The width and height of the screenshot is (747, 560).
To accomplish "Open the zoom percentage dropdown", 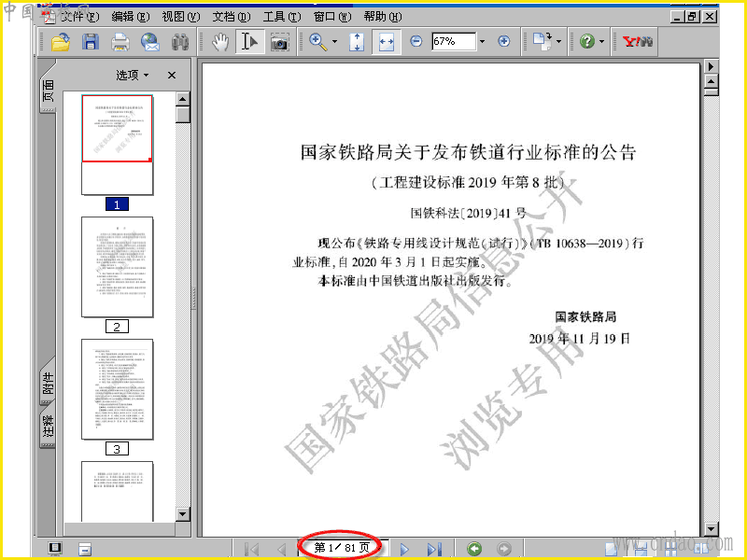I will click(x=482, y=41).
